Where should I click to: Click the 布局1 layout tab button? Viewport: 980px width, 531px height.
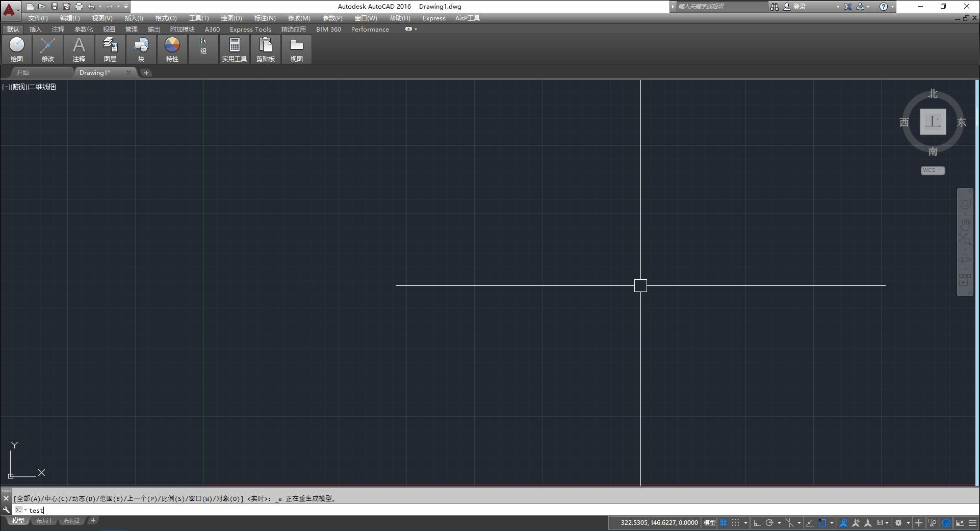tap(44, 520)
